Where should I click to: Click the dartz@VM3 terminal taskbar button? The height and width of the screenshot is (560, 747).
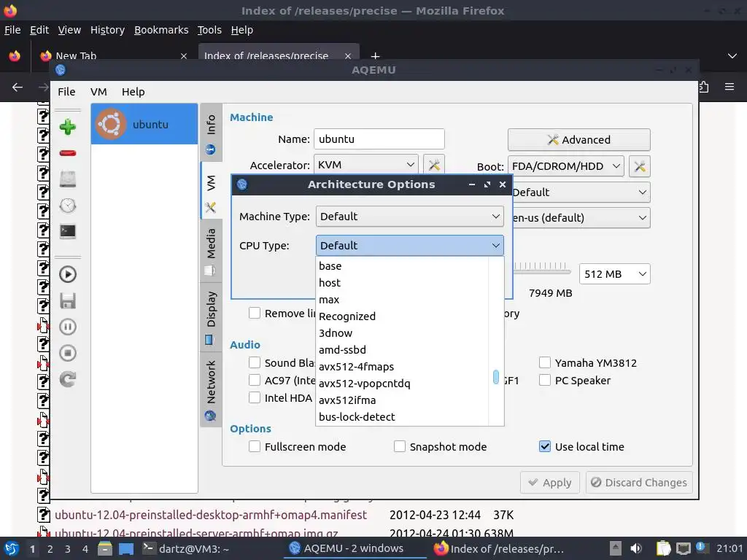point(186,548)
